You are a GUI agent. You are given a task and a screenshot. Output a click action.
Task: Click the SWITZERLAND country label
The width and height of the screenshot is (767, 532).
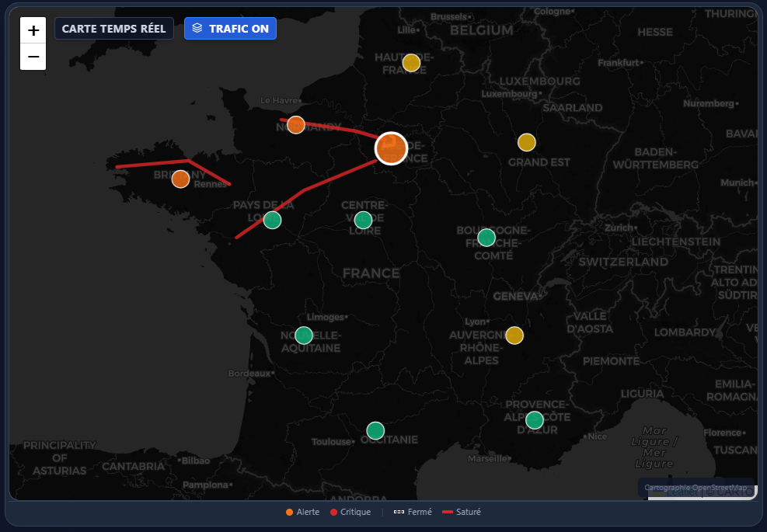pos(624,262)
